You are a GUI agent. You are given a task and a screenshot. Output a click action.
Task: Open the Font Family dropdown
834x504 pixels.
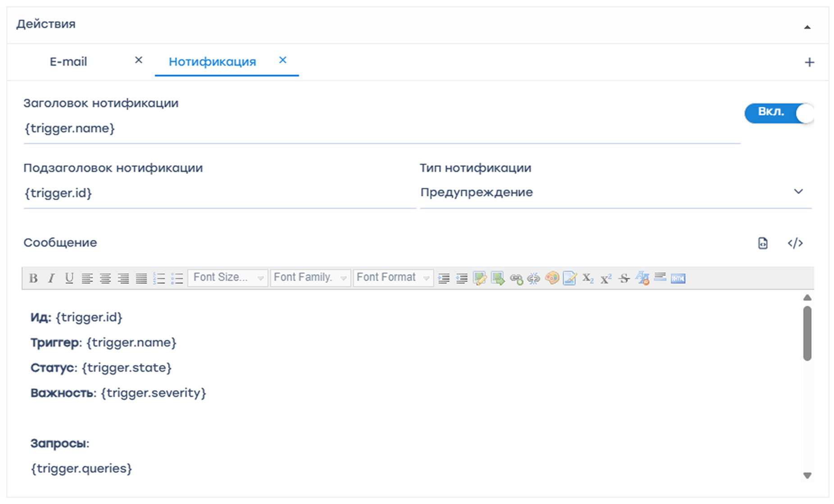310,278
